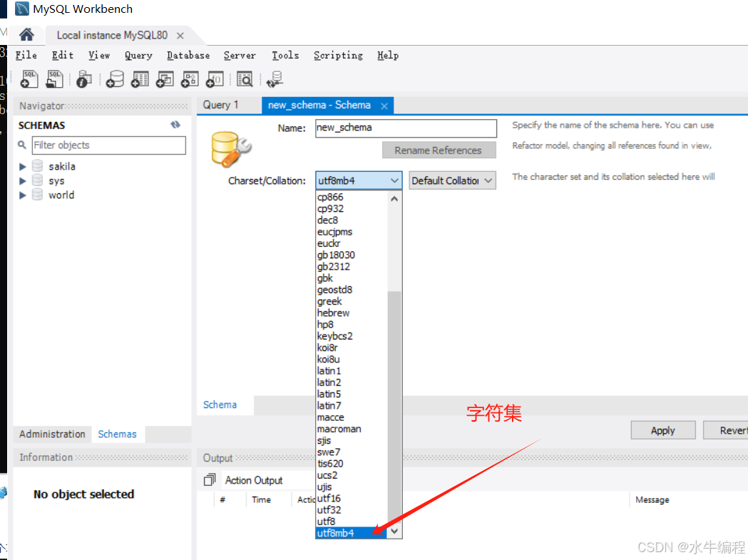Select the world schema name
The height and width of the screenshot is (560, 748).
coord(61,195)
